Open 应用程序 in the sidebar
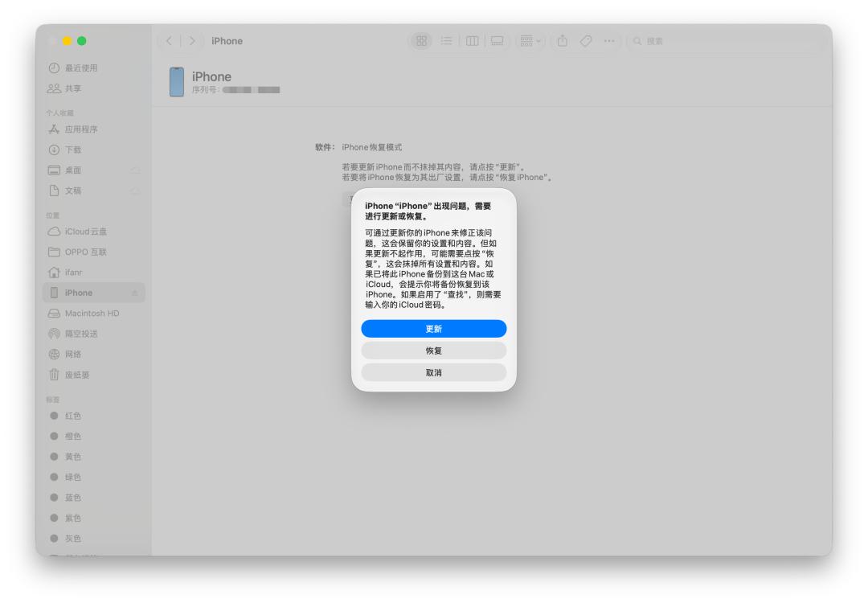The height and width of the screenshot is (603, 868). point(93,129)
